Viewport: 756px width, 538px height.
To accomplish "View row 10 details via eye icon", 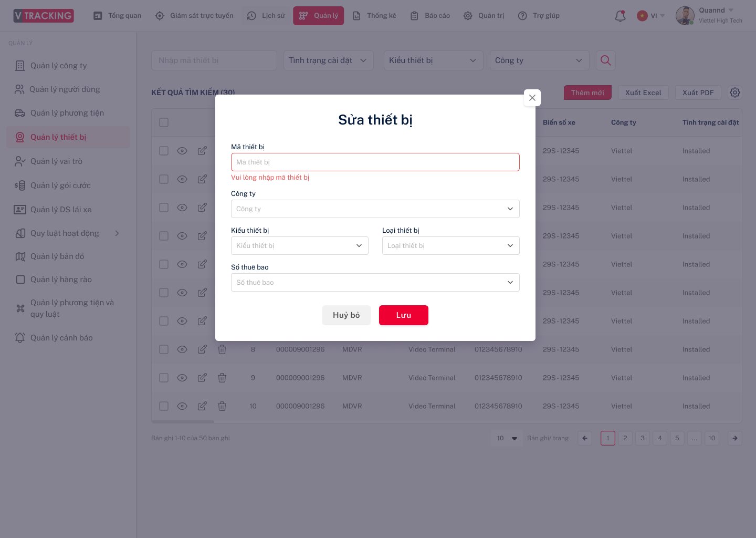I will 182,406.
